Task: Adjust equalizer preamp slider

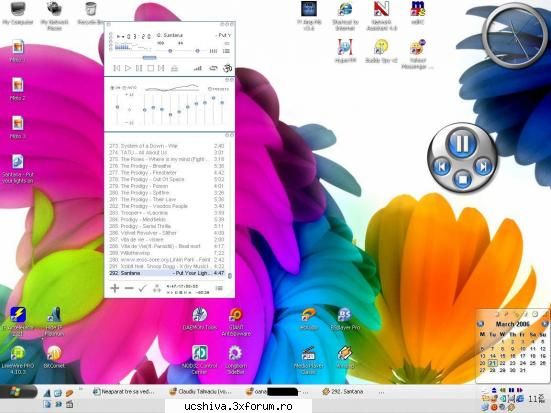Action: [x=117, y=107]
